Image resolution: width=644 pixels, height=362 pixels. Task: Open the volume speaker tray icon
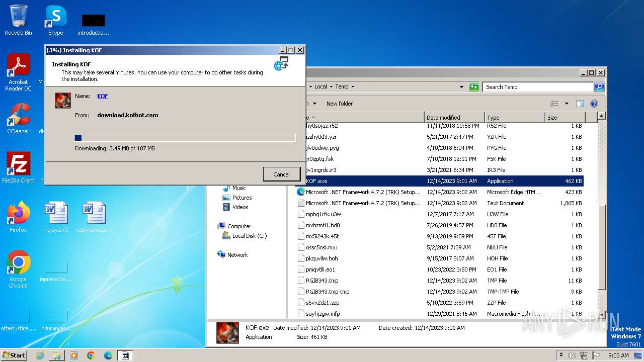tap(572, 355)
